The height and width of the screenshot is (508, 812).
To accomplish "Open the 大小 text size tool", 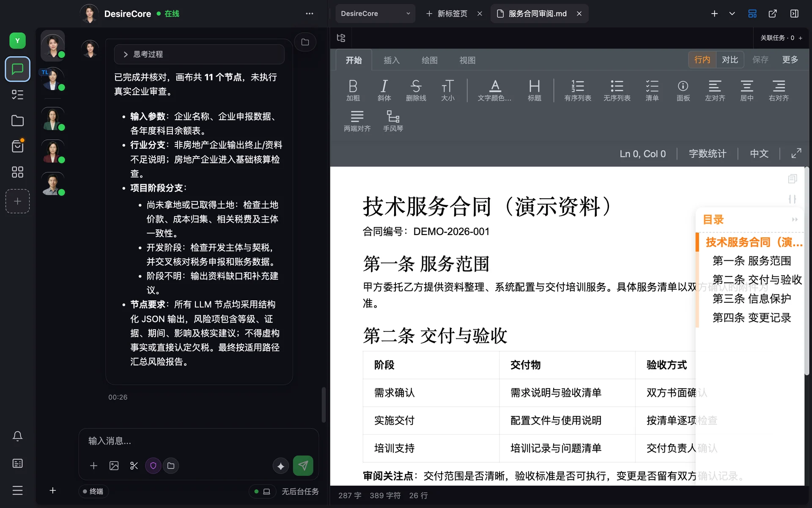I will 447,91.
